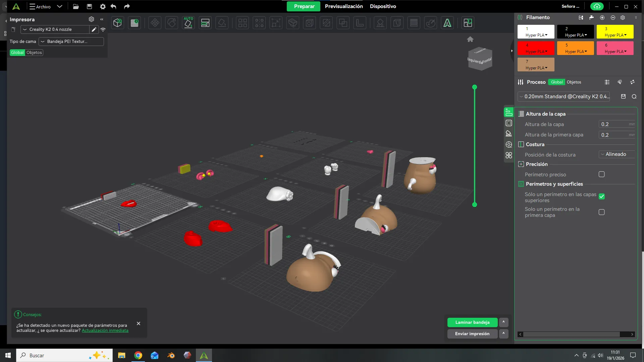Click the Add plate grid icon

pyautogui.click(x=135, y=23)
